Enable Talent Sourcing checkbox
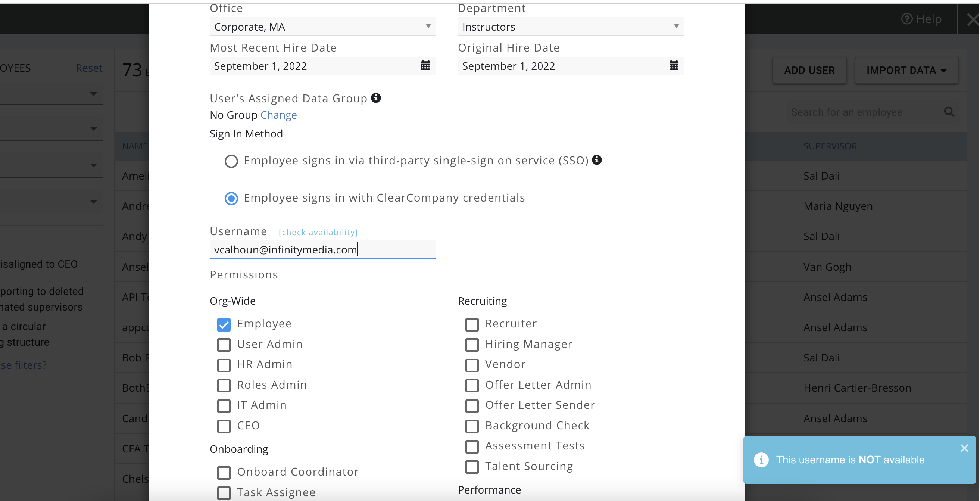 point(472,467)
